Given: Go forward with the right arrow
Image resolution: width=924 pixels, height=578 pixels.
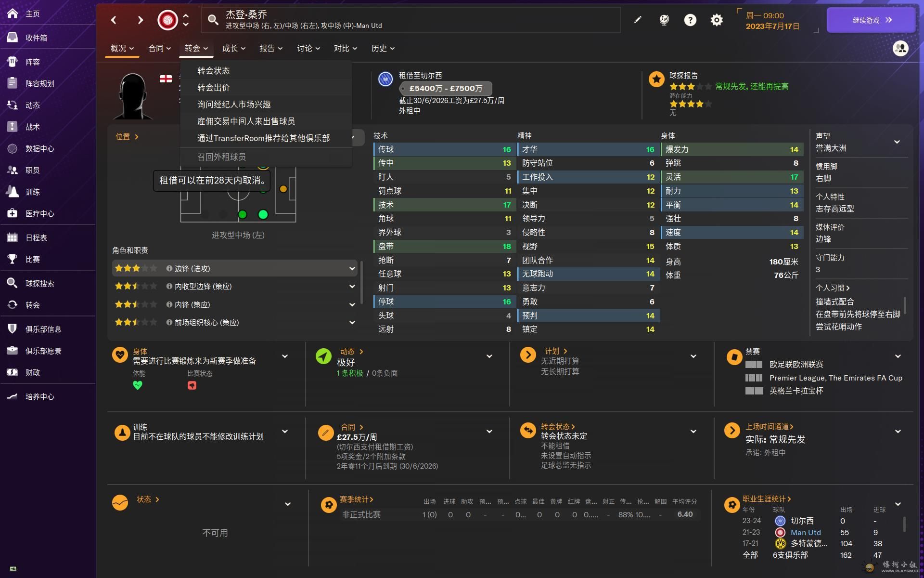Looking at the screenshot, I should (140, 20).
